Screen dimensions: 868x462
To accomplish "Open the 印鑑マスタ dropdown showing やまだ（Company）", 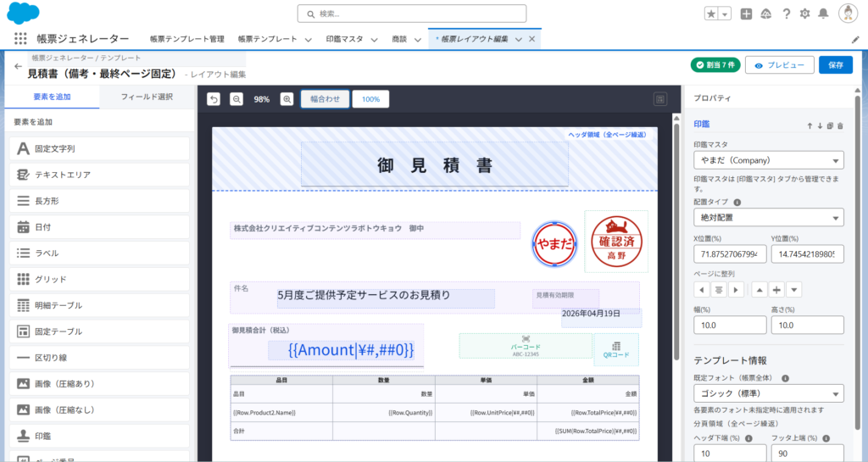I will coord(768,160).
